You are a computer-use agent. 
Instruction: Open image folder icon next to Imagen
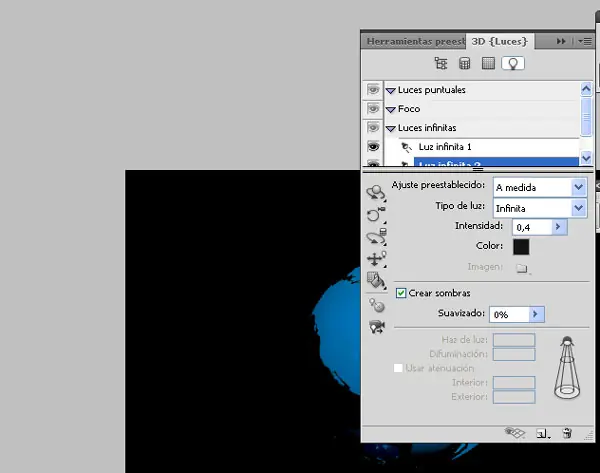[x=522, y=268]
